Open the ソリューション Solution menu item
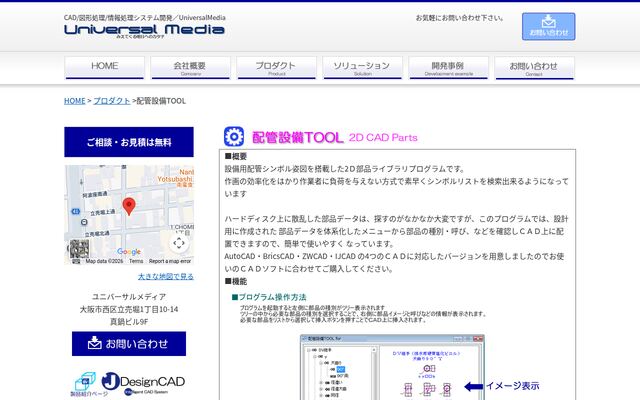The image size is (640, 400). [362, 68]
